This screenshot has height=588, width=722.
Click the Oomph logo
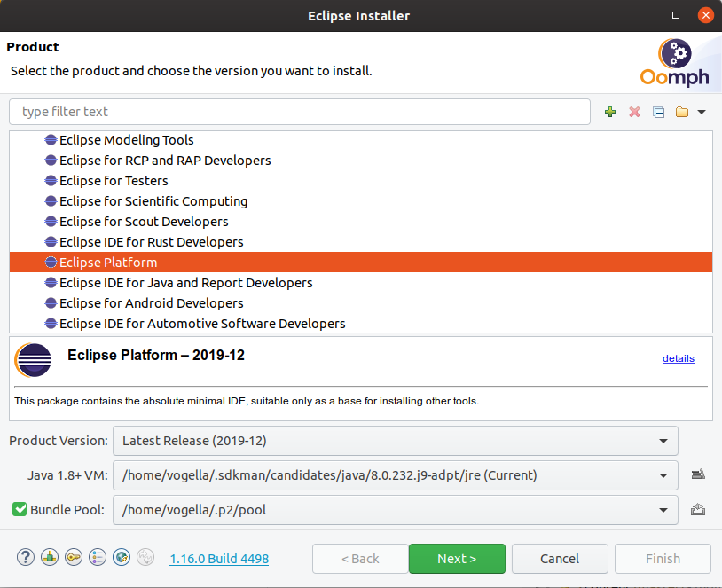675,63
